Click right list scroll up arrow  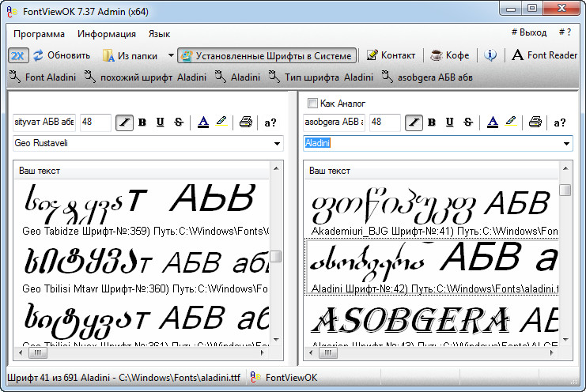[565, 169]
